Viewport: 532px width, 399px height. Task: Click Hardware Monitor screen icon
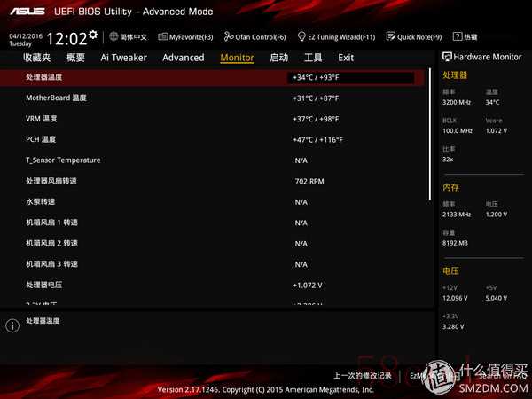(x=447, y=57)
